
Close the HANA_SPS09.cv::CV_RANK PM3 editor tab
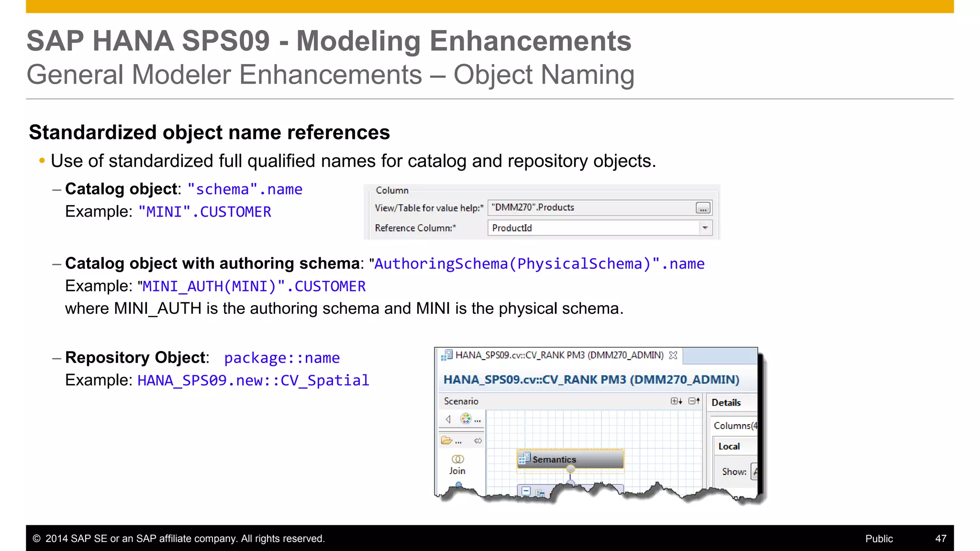673,355
